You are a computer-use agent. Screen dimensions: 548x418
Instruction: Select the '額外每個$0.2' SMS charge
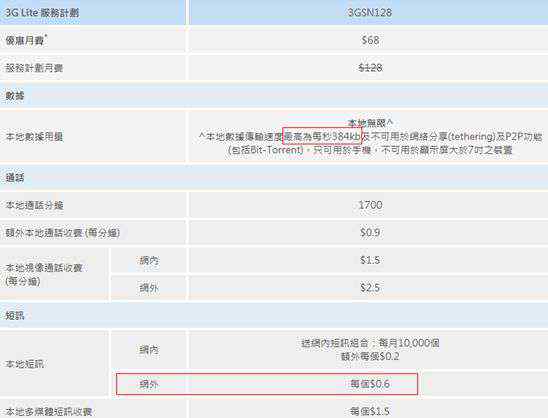(x=370, y=357)
